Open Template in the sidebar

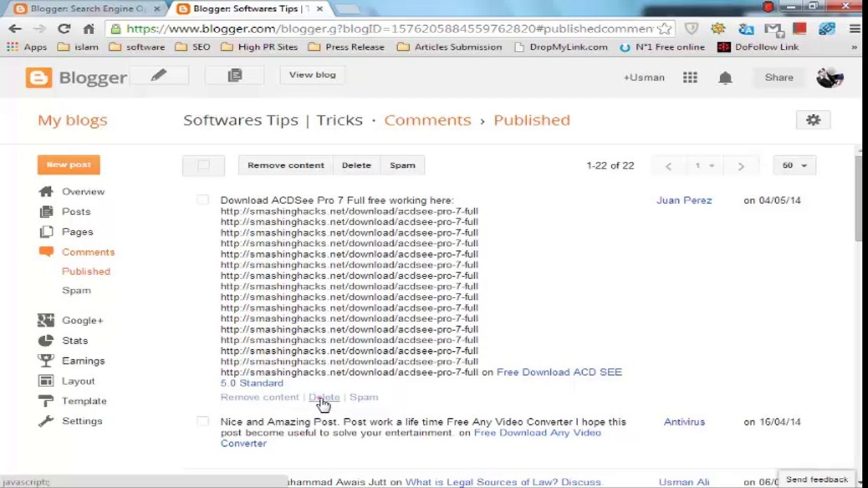point(84,401)
